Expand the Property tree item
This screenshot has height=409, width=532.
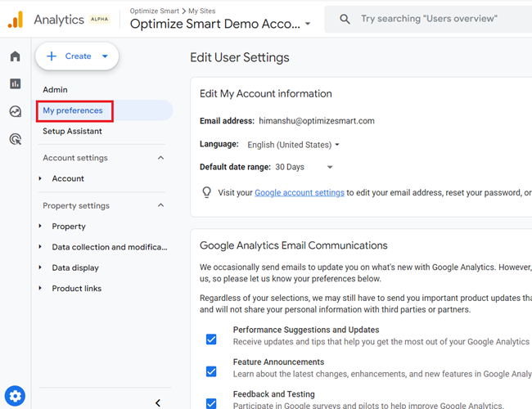click(40, 226)
